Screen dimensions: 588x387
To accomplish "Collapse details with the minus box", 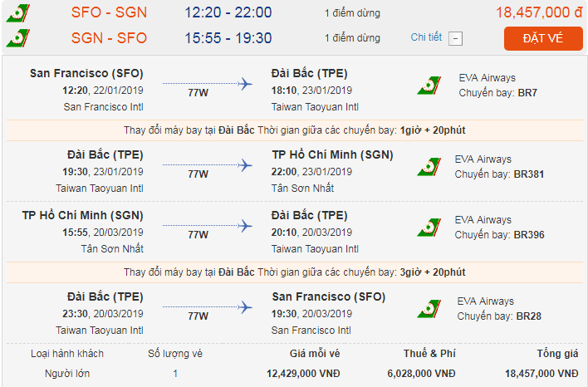I will pyautogui.click(x=455, y=38).
